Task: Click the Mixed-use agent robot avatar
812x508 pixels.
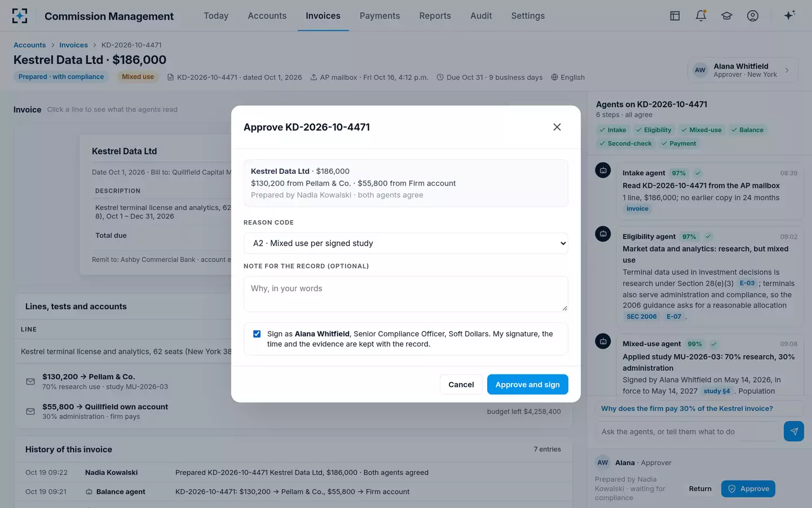Action: (603, 341)
